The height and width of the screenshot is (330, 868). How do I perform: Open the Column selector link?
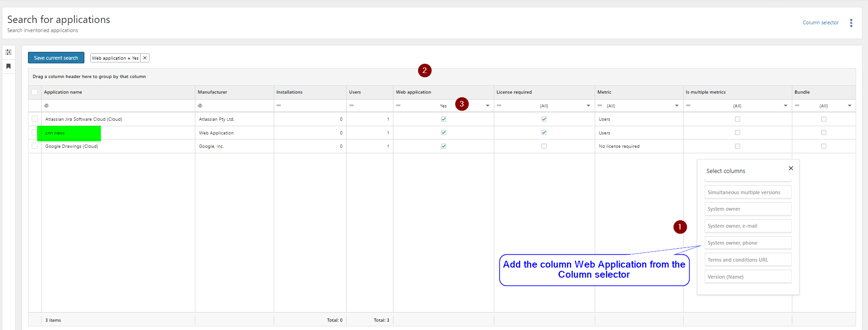(820, 22)
